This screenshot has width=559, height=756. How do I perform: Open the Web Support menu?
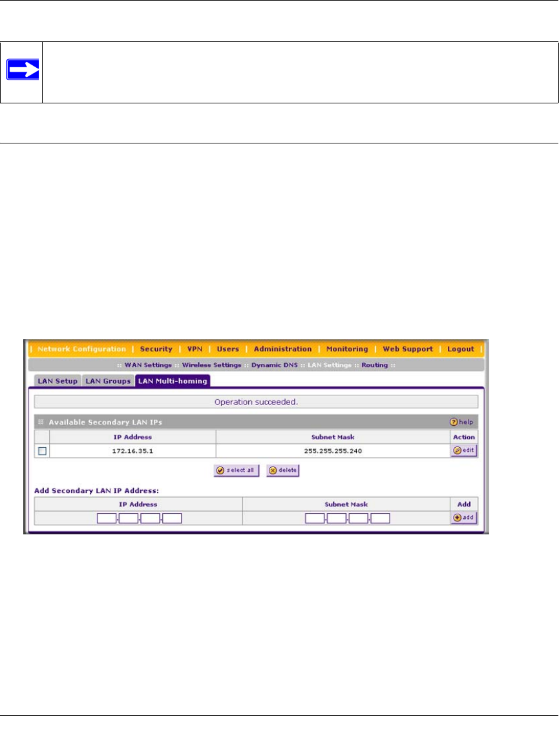click(408, 349)
